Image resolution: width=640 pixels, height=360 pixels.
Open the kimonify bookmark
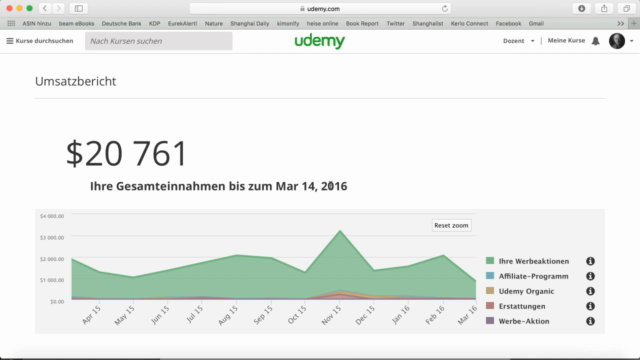pyautogui.click(x=288, y=24)
